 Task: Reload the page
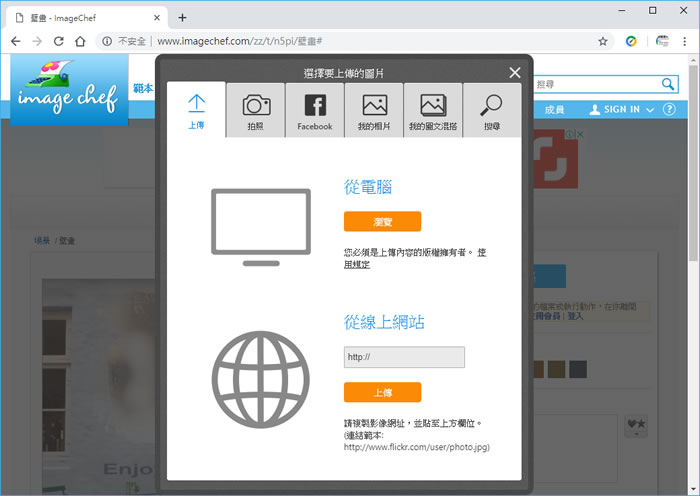[x=58, y=42]
